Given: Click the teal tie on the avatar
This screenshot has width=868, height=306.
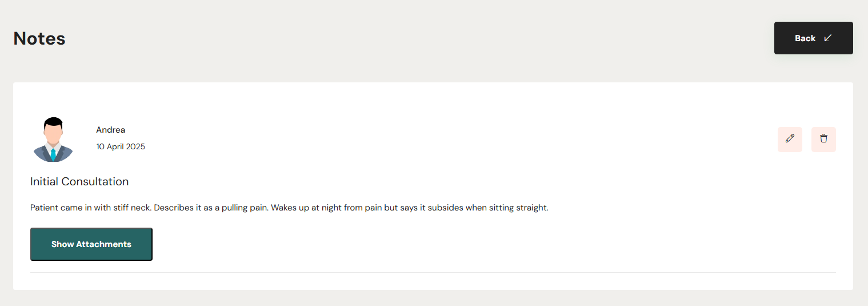Looking at the screenshot, I should point(53,154).
